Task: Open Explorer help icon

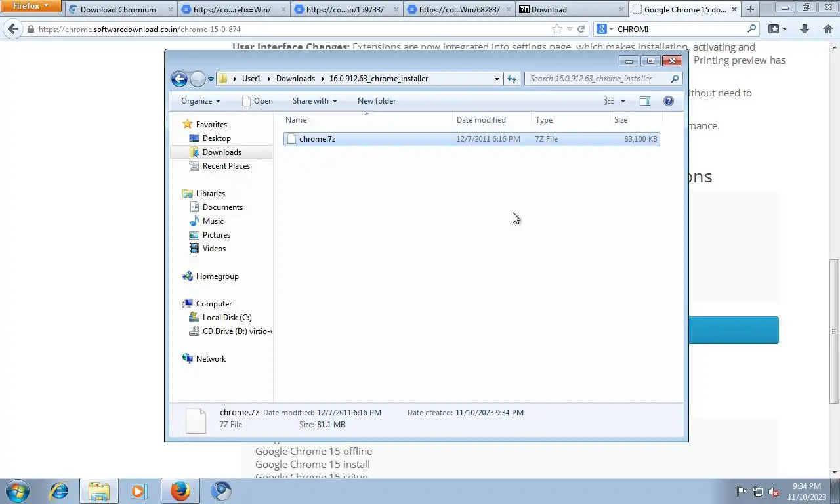Action: (x=669, y=101)
